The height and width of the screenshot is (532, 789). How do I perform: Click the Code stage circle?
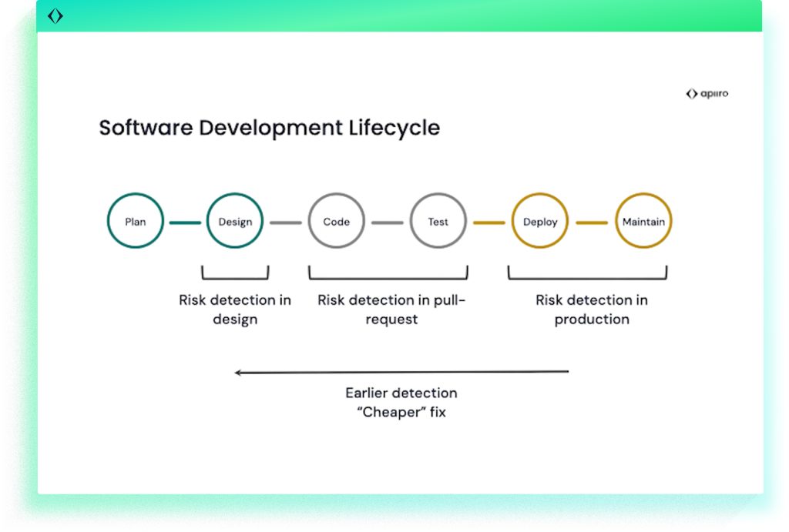pos(336,222)
